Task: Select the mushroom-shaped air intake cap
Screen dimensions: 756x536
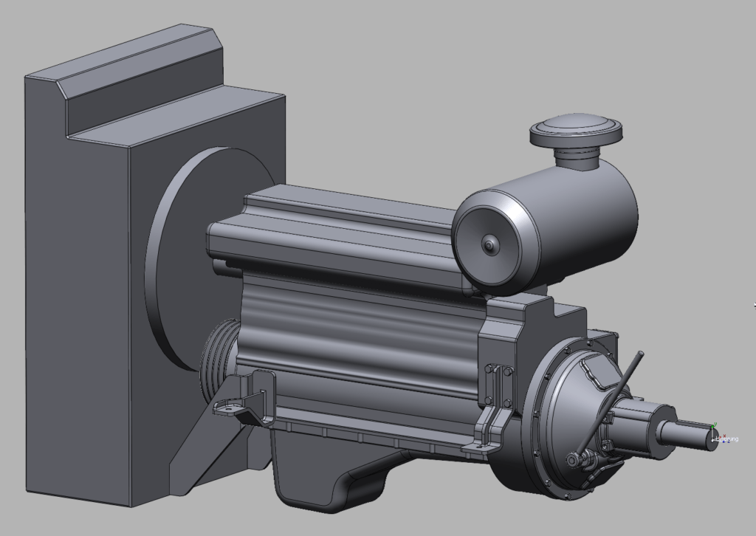Action: (x=575, y=130)
